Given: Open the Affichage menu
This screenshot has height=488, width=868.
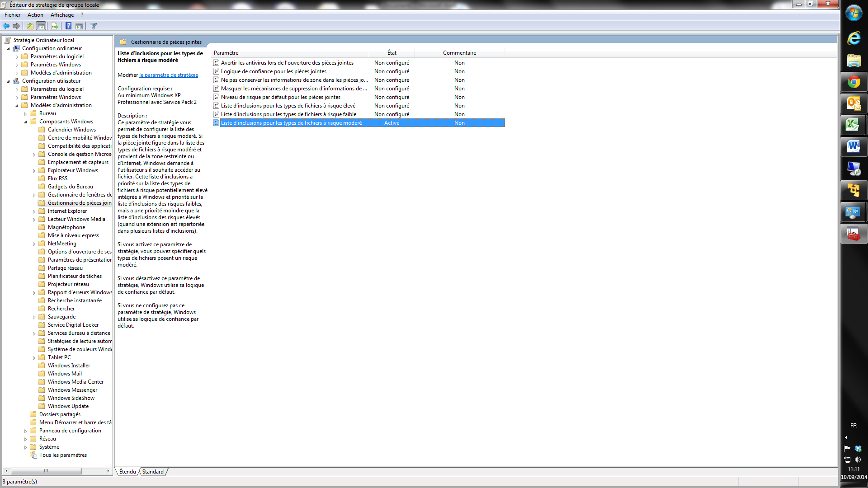Looking at the screenshot, I should 62,15.
